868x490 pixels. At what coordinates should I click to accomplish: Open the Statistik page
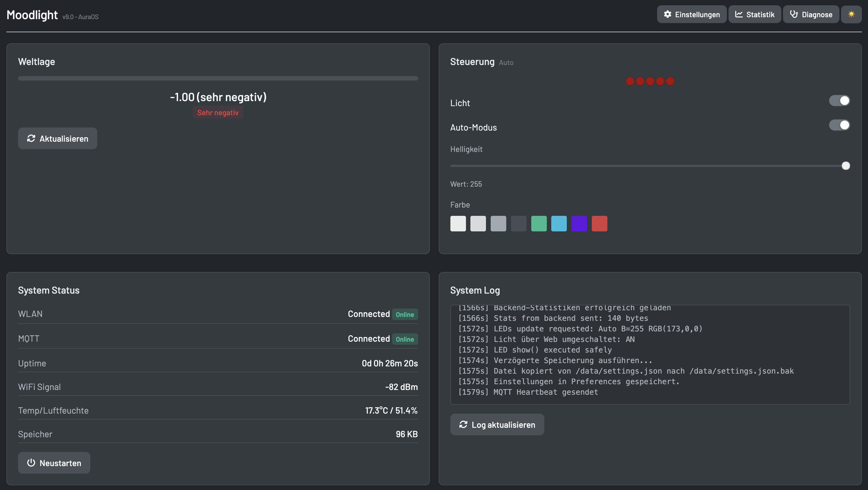tap(754, 14)
